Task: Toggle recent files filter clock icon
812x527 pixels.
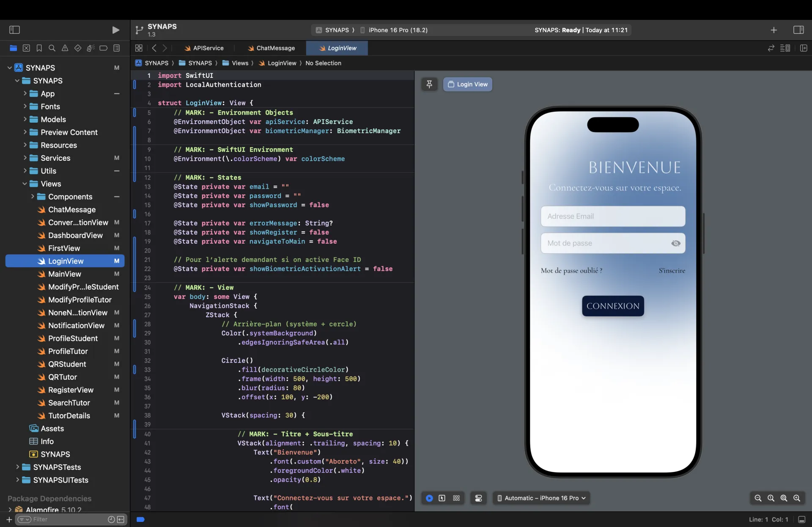Action: click(111, 519)
